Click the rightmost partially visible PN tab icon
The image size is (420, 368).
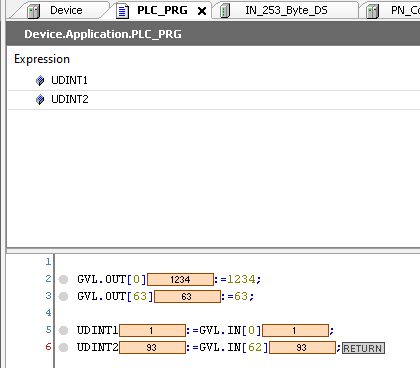372,11
